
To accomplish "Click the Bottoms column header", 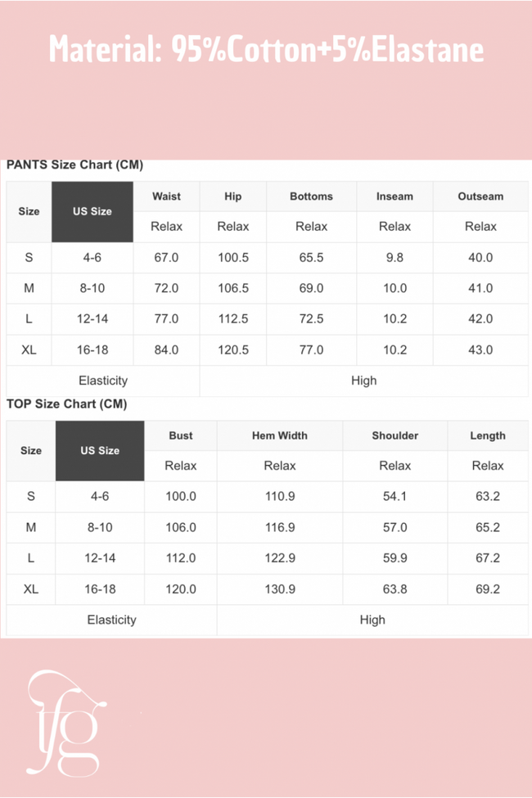I will pos(311,196).
